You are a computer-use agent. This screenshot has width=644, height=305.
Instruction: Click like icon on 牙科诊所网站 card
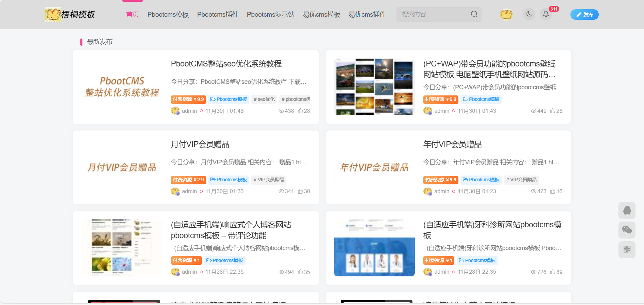point(553,272)
